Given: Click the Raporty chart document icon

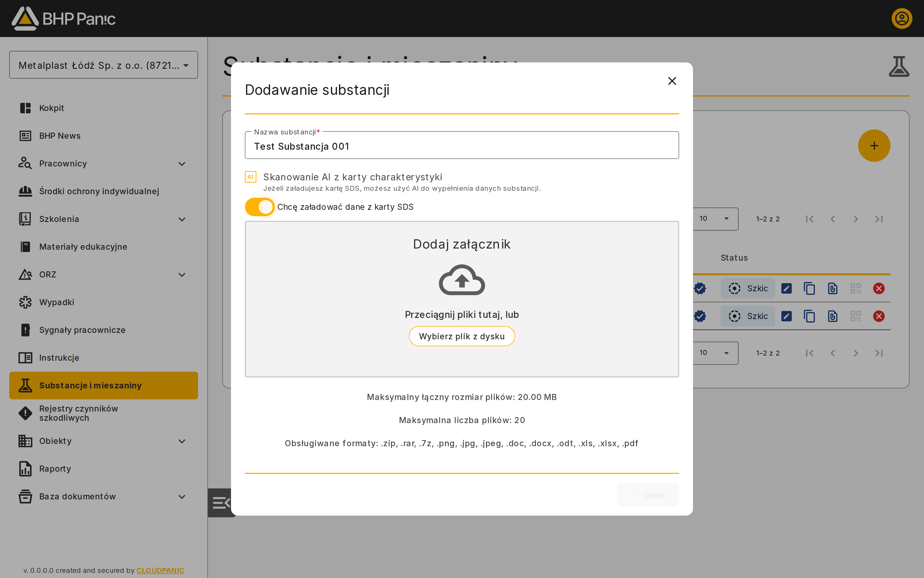Looking at the screenshot, I should coord(25,469).
